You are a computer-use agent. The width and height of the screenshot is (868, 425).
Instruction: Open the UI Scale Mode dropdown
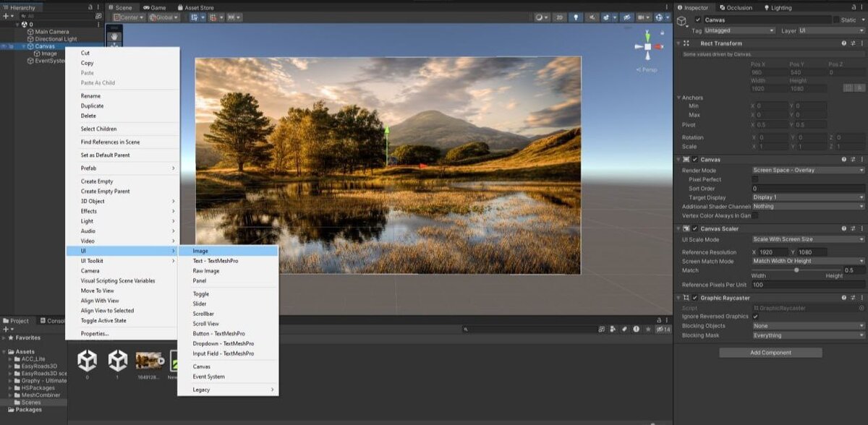[808, 239]
